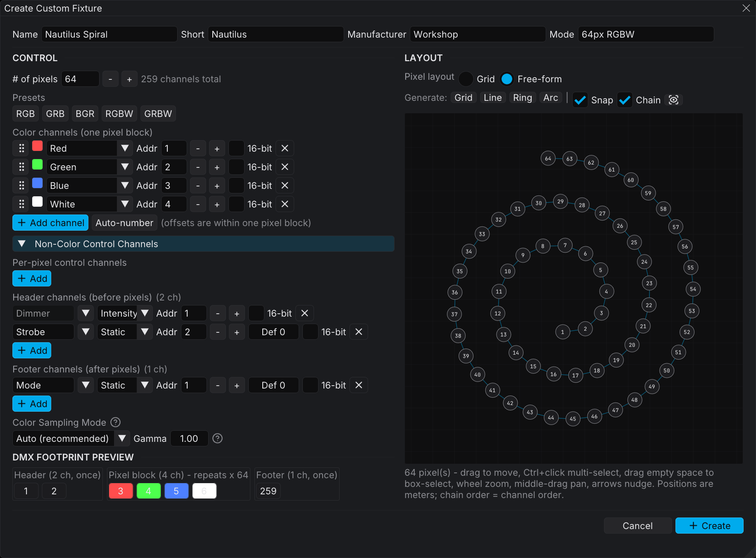Click the Auto-number button

(x=124, y=223)
